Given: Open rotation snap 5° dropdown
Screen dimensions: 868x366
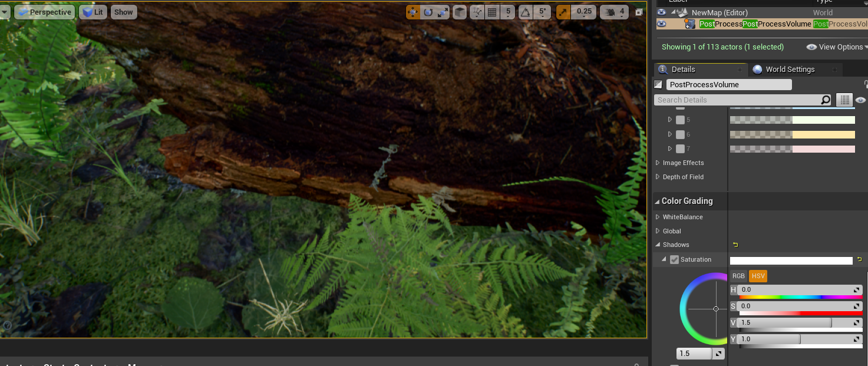Looking at the screenshot, I should [x=543, y=12].
